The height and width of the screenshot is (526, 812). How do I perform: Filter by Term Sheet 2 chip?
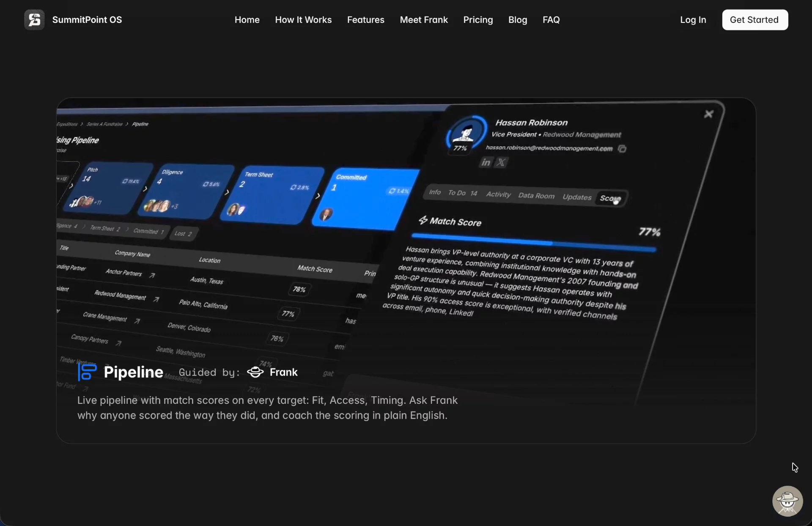tap(105, 228)
